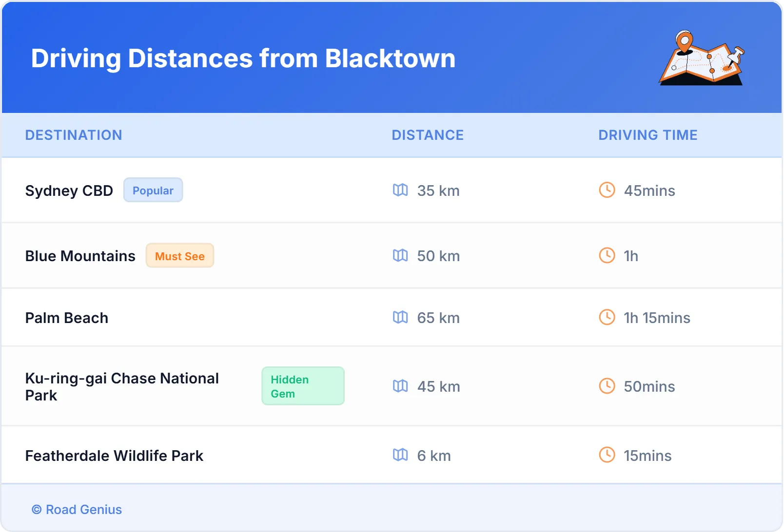
Task: Click the 50 km distance value
Action: click(438, 256)
